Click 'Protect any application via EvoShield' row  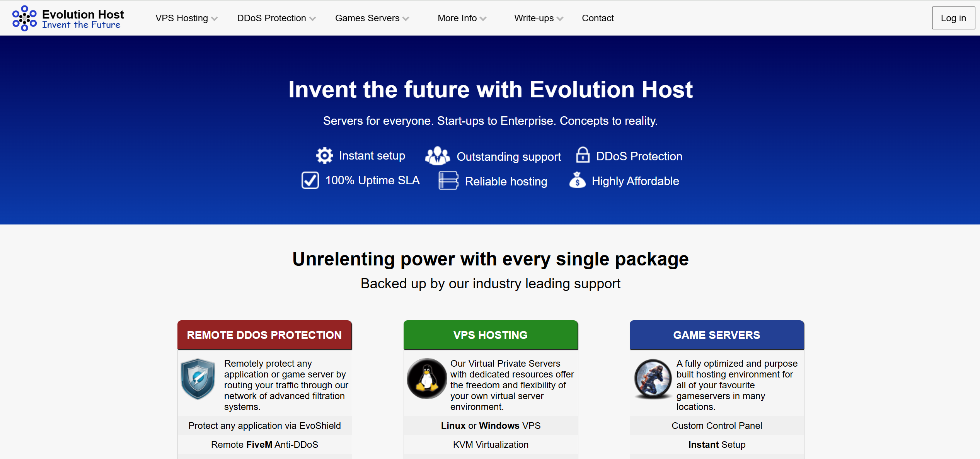(x=264, y=426)
